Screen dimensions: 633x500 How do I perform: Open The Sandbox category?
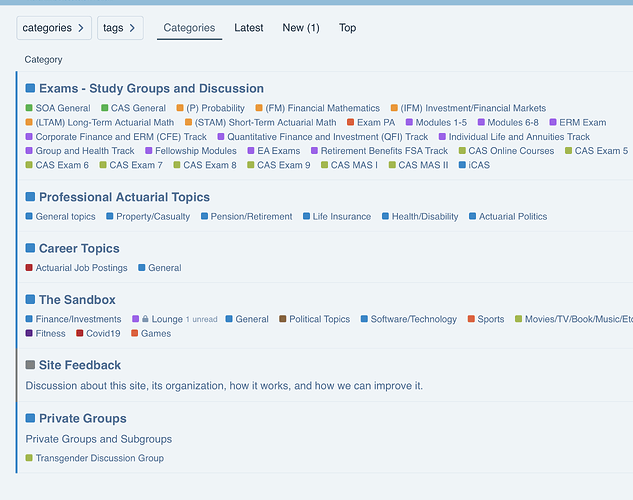pos(77,299)
